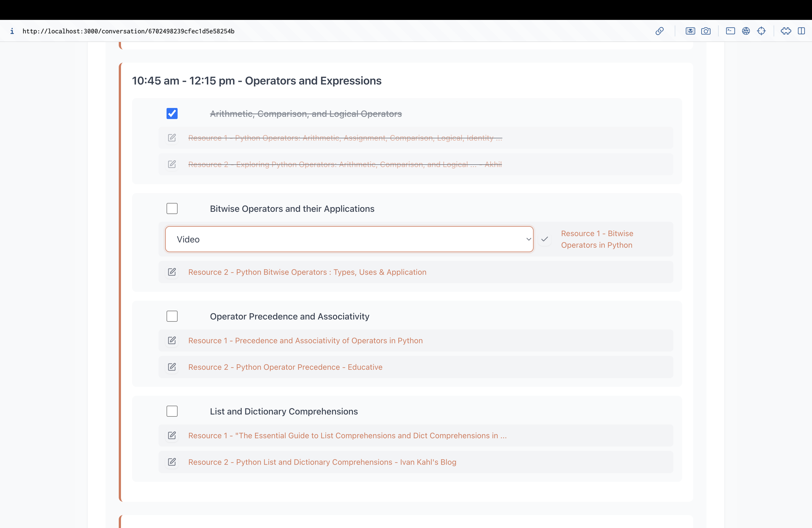Toggle the split panel view icon
Viewport: 812px width, 528px height.
(x=801, y=31)
